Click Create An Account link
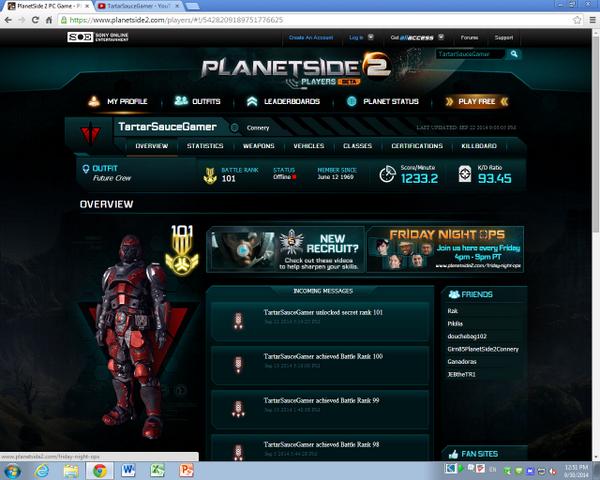This screenshot has height=480, width=600. click(x=311, y=38)
